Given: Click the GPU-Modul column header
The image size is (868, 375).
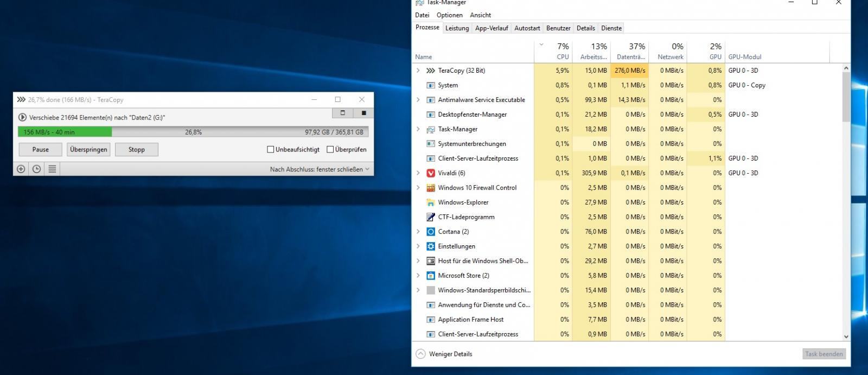Looking at the screenshot, I should (777, 52).
